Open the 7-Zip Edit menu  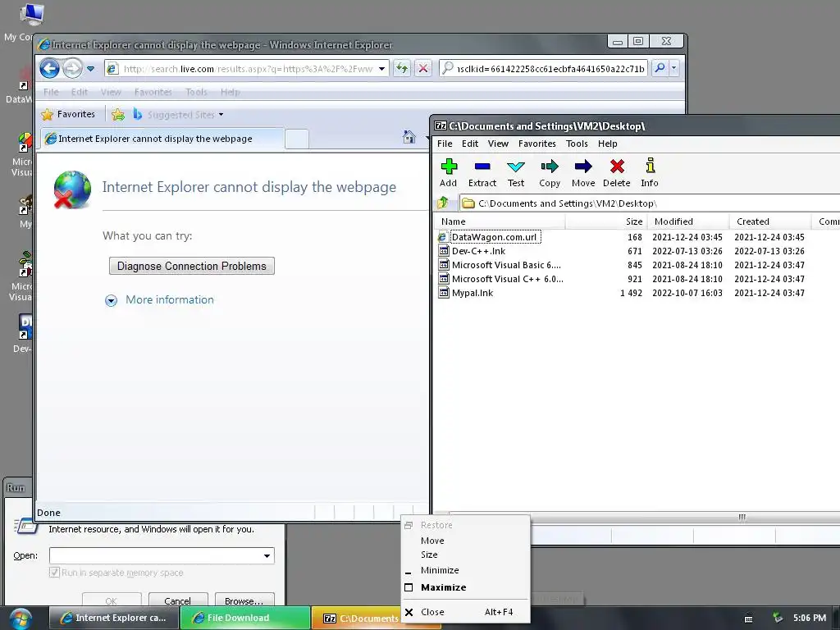[470, 144]
